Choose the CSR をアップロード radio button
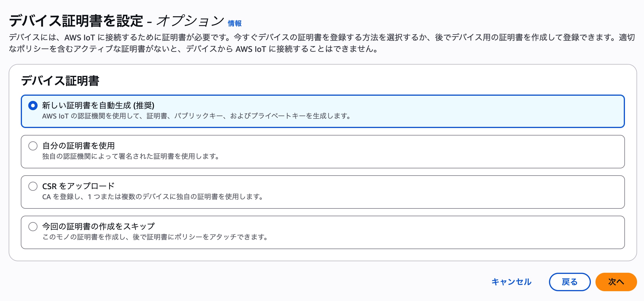644x301 pixels. pyautogui.click(x=33, y=186)
